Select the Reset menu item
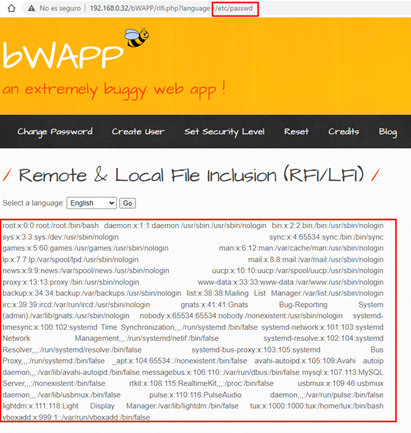 296,132
